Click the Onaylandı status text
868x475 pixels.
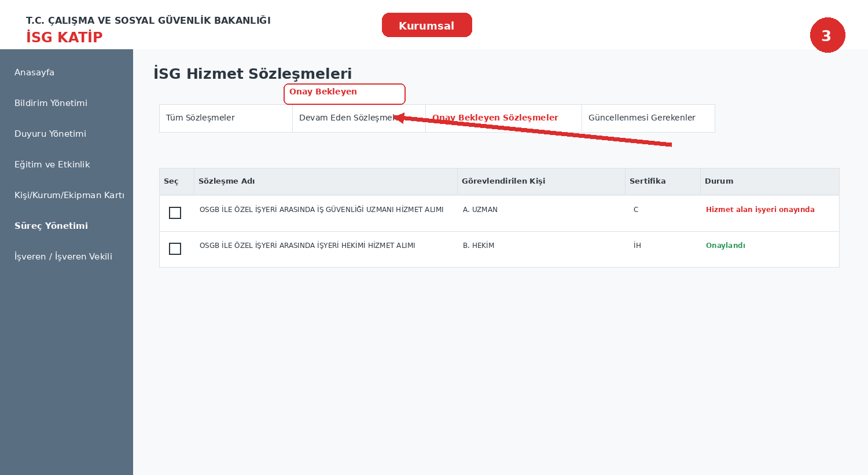[x=726, y=246]
